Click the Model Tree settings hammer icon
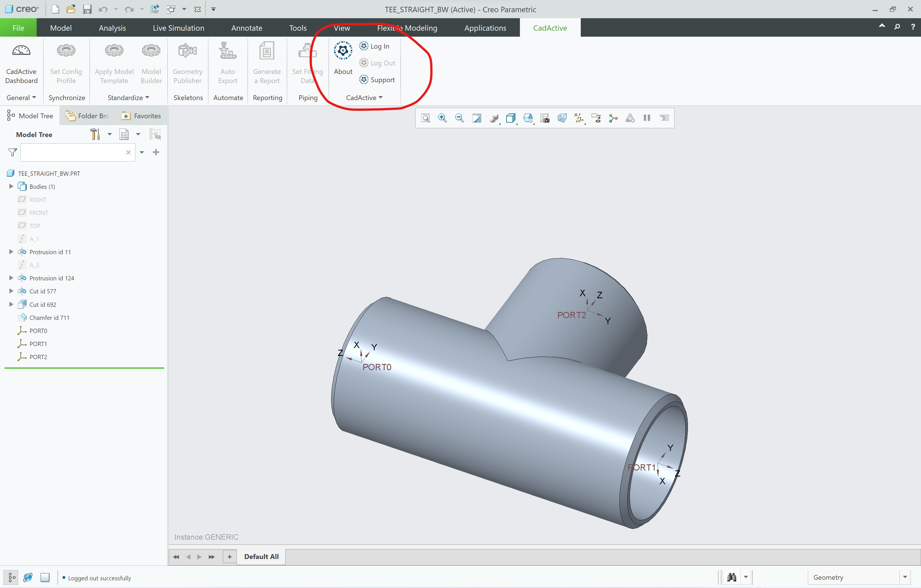 pyautogui.click(x=95, y=134)
